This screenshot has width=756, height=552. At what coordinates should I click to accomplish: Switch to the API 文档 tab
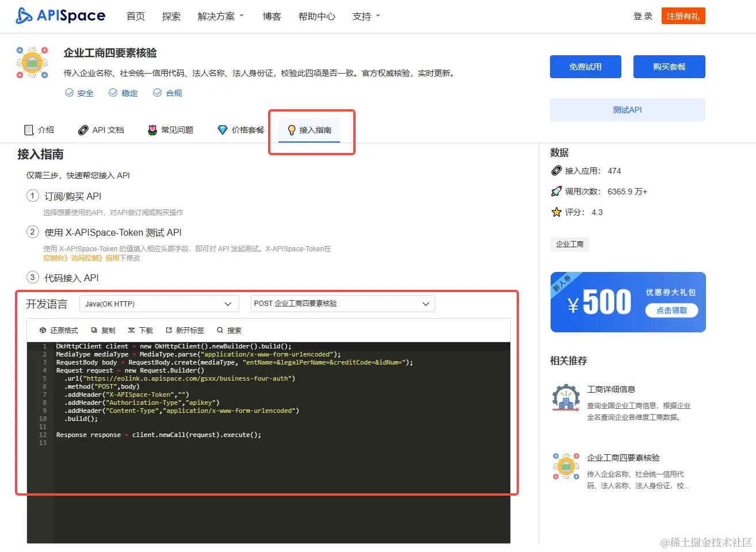pos(101,130)
